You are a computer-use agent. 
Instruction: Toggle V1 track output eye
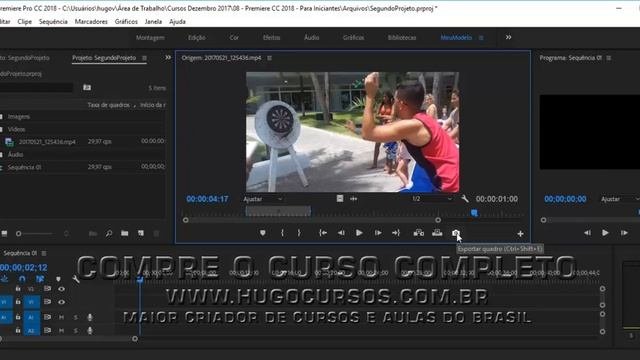(61, 302)
